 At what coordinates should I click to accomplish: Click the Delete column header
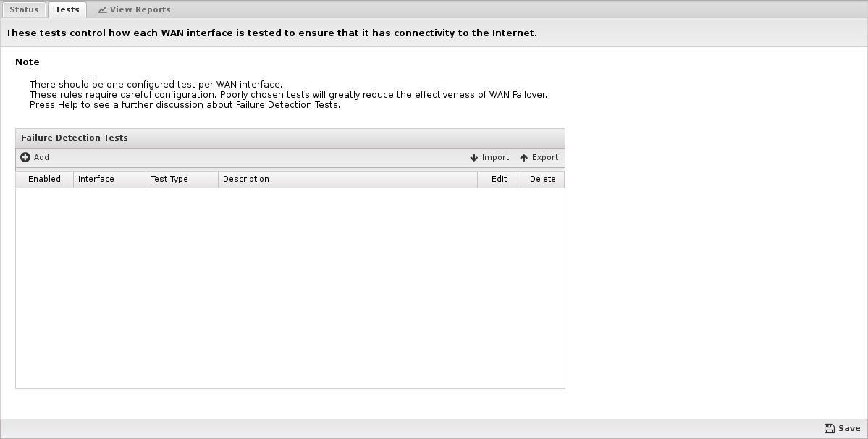[x=542, y=180]
